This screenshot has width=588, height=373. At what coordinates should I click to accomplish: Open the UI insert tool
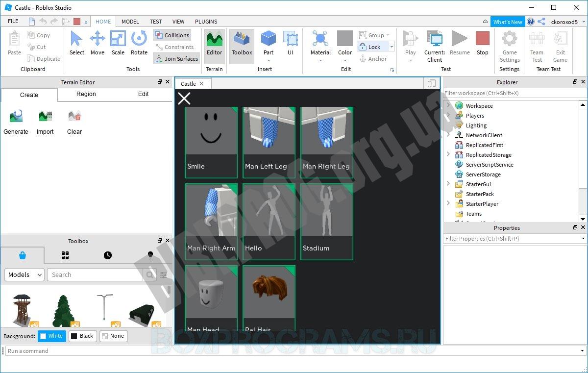pyautogui.click(x=290, y=43)
